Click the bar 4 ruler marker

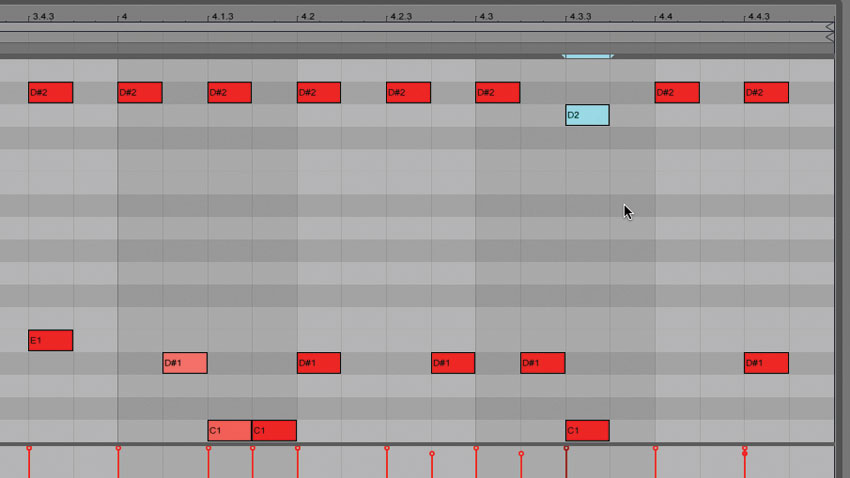click(x=123, y=16)
